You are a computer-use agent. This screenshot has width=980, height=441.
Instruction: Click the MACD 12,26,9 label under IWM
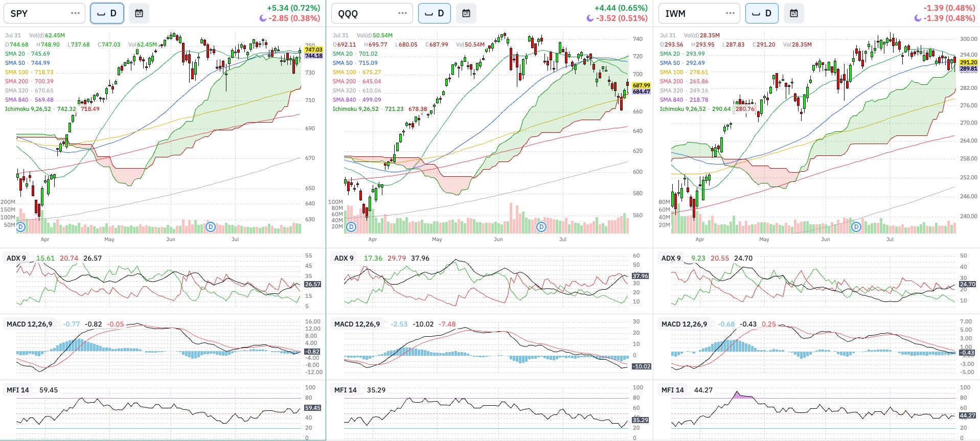(684, 324)
